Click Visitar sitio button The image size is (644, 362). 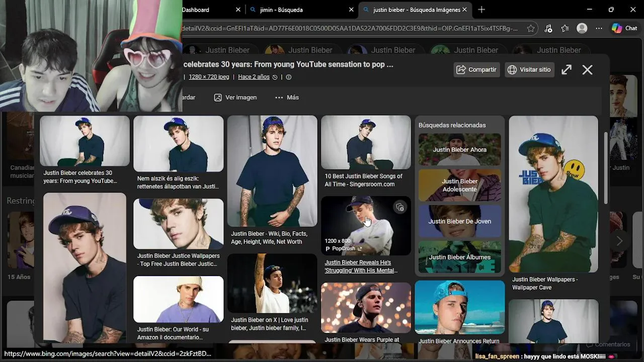(x=529, y=70)
